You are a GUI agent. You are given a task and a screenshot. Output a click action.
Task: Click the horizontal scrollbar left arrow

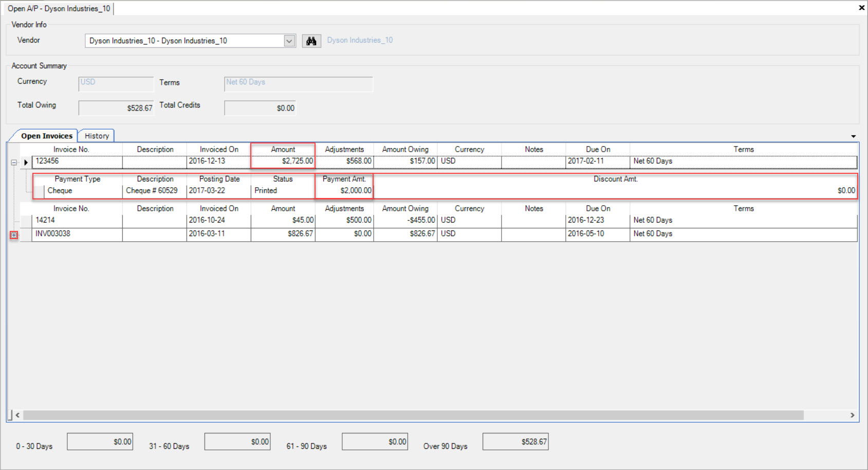[x=17, y=415]
